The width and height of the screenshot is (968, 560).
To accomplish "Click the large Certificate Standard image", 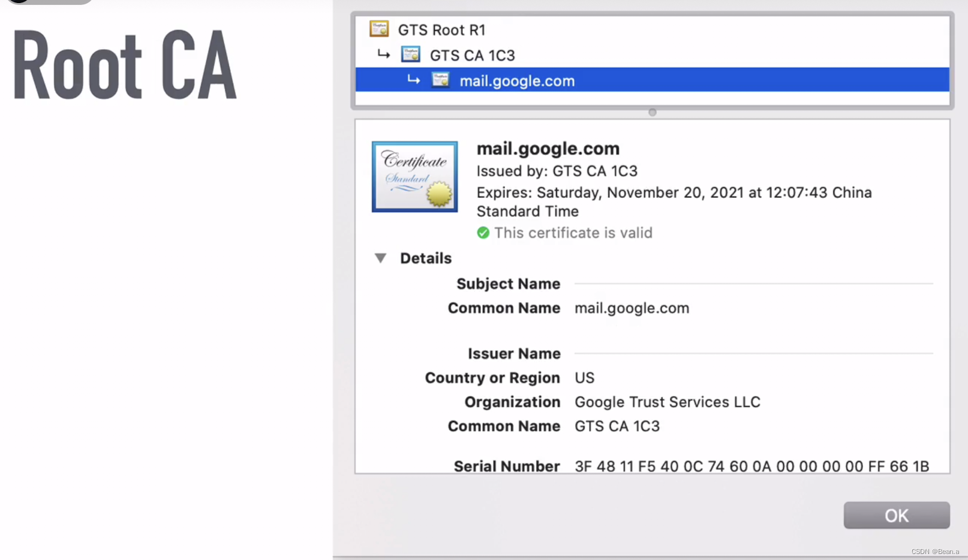I will (414, 177).
